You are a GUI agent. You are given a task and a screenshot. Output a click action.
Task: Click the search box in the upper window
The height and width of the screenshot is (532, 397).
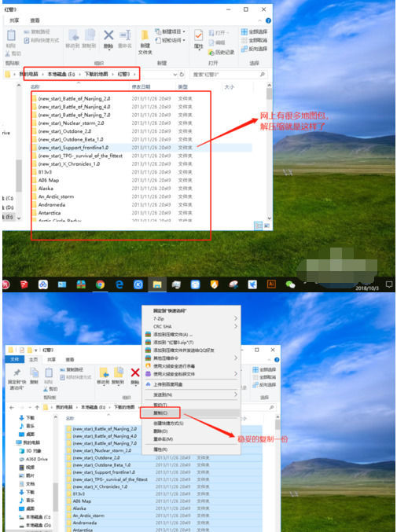(229, 75)
